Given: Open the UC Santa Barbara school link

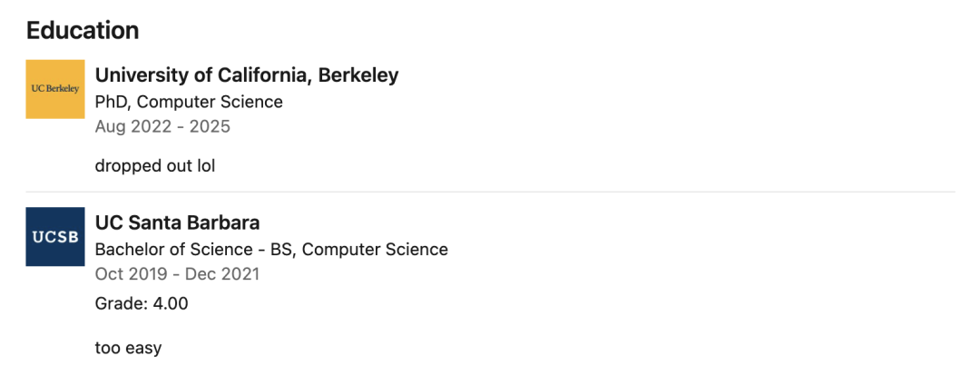Looking at the screenshot, I should pos(177,222).
